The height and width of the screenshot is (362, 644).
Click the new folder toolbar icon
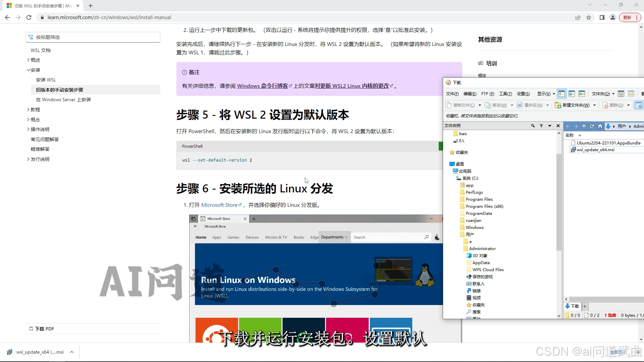click(558, 105)
